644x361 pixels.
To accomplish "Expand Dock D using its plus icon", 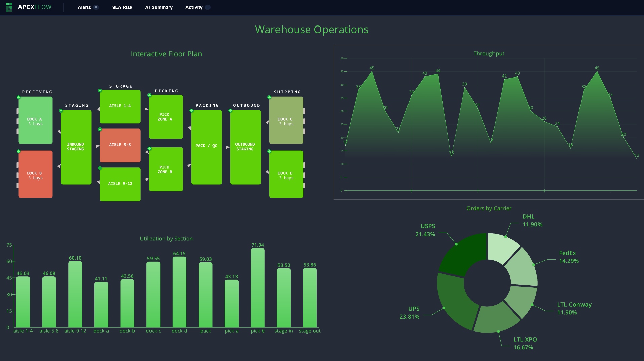I will coord(269,151).
